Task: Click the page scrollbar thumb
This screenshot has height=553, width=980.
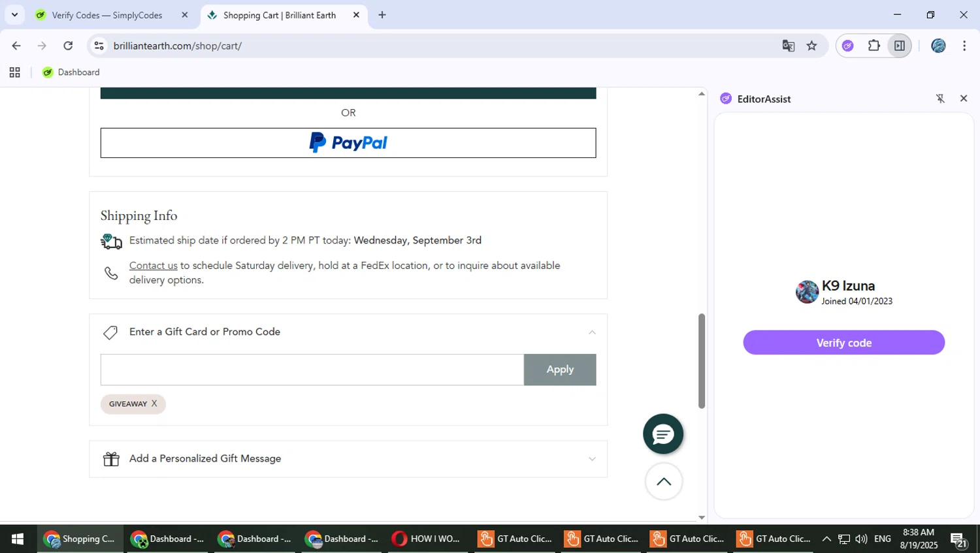Action: tap(702, 361)
